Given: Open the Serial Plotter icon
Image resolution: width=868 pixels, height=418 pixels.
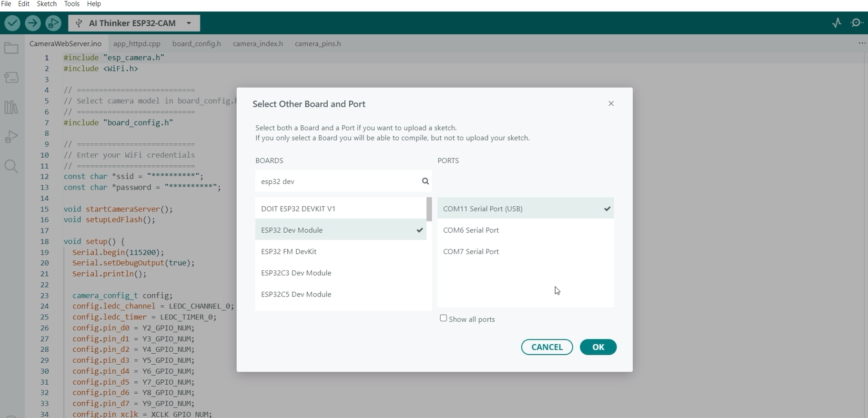Looking at the screenshot, I should click(837, 23).
